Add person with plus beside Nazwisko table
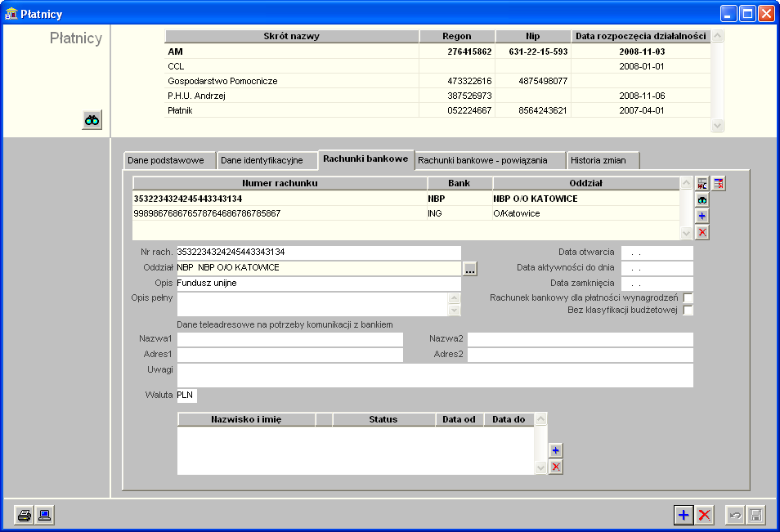Image resolution: width=780 pixels, height=532 pixels. point(556,450)
